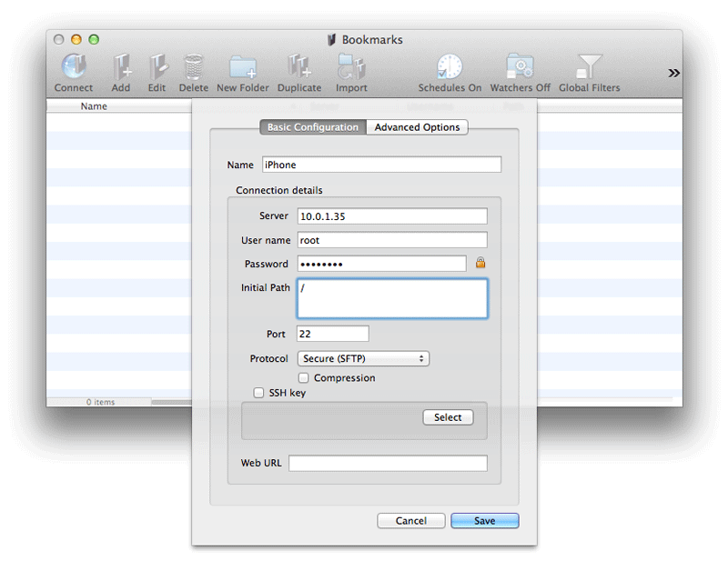Toggle the Schedules On clock icon

click(x=450, y=67)
